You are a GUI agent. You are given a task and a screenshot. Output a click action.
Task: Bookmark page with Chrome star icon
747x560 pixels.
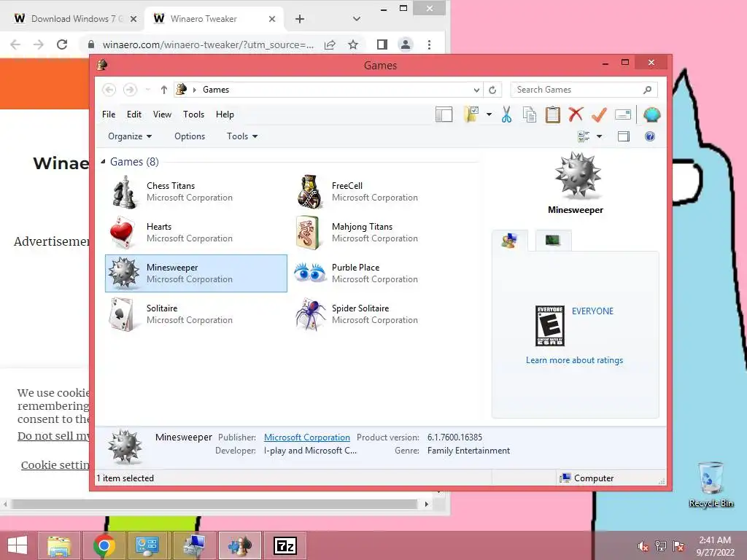tap(353, 44)
